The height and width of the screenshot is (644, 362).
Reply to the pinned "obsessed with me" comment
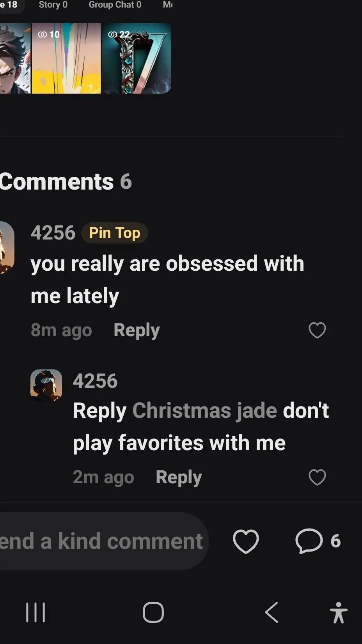tap(137, 330)
